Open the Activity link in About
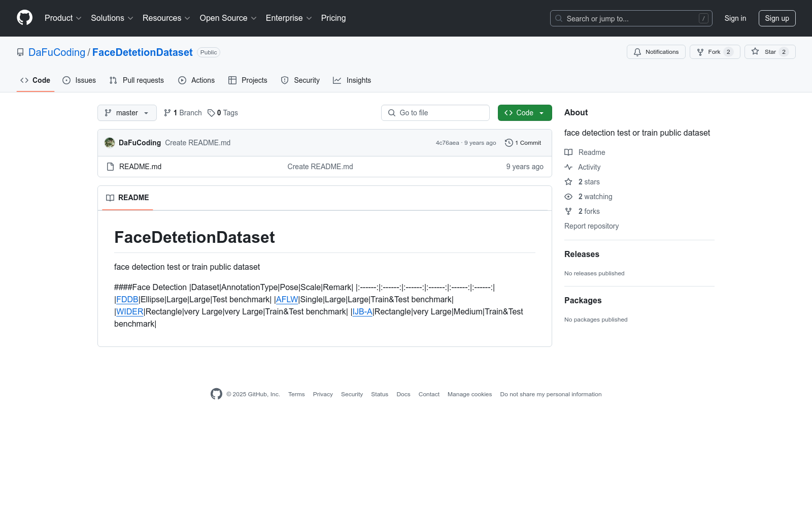The image size is (812, 508). coord(583,167)
